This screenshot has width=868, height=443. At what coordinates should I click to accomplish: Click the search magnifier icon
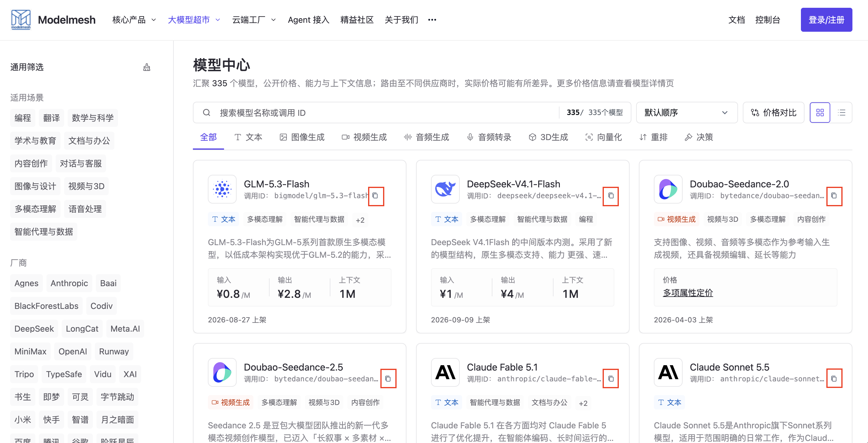(x=207, y=113)
